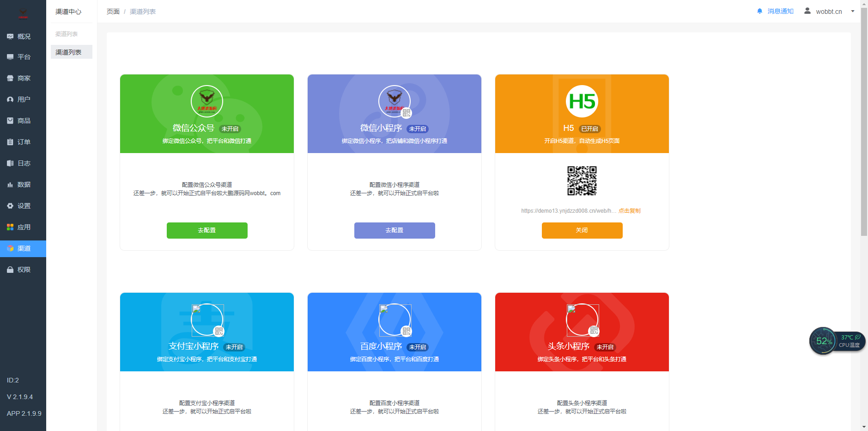The image size is (868, 431).
Task: Open the 权限 permissions lock icon
Action: click(x=10, y=269)
